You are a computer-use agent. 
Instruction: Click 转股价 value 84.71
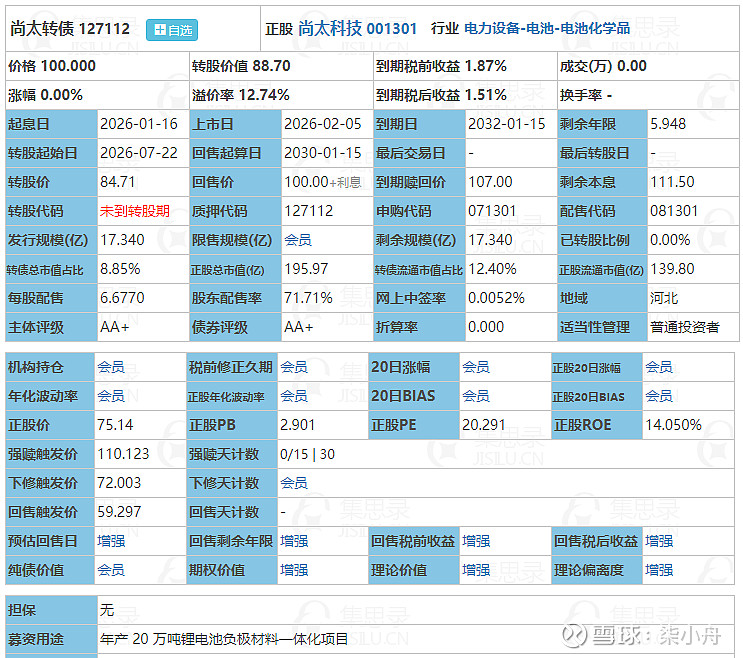pyautogui.click(x=118, y=182)
